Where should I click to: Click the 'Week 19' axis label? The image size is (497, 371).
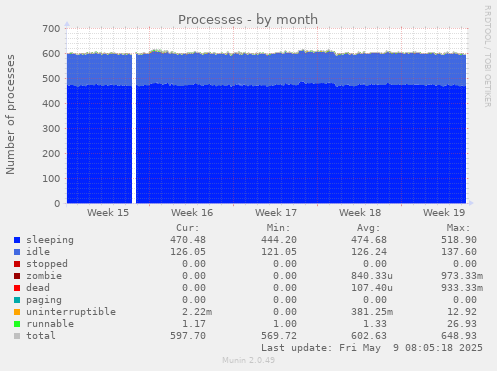[x=444, y=213]
